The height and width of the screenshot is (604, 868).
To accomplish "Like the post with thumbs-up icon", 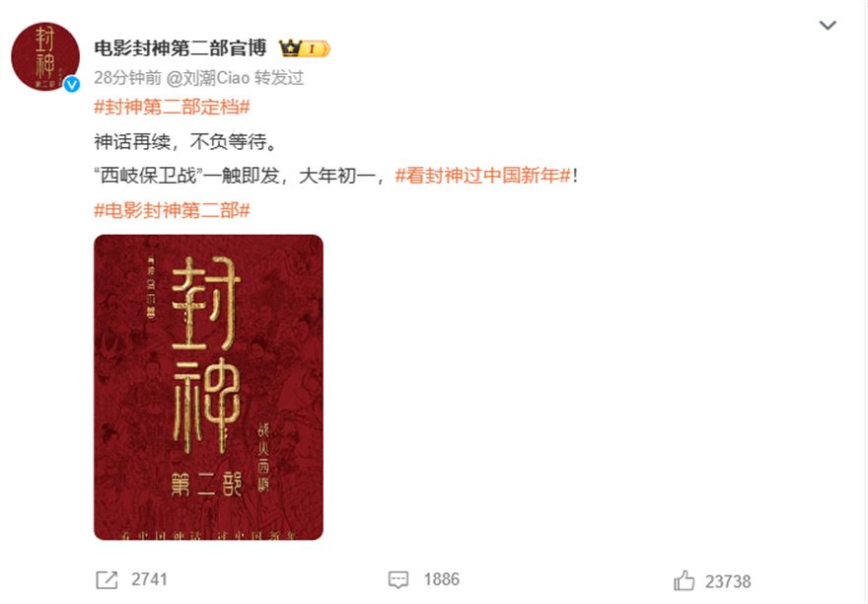I will pos(685,580).
